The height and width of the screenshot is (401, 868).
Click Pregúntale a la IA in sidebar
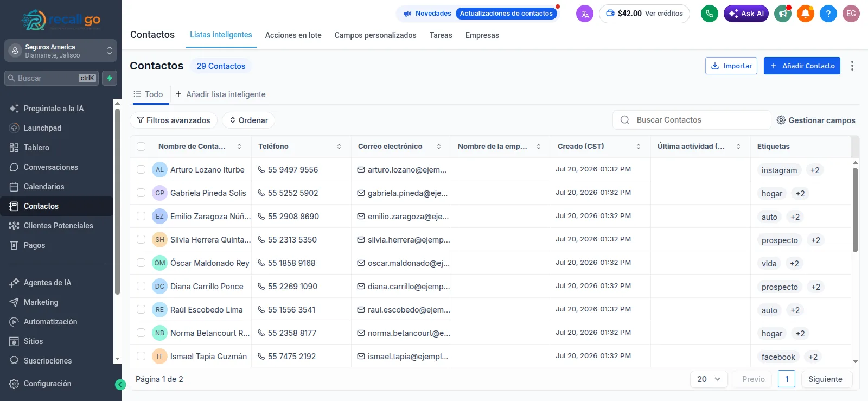[56, 109]
